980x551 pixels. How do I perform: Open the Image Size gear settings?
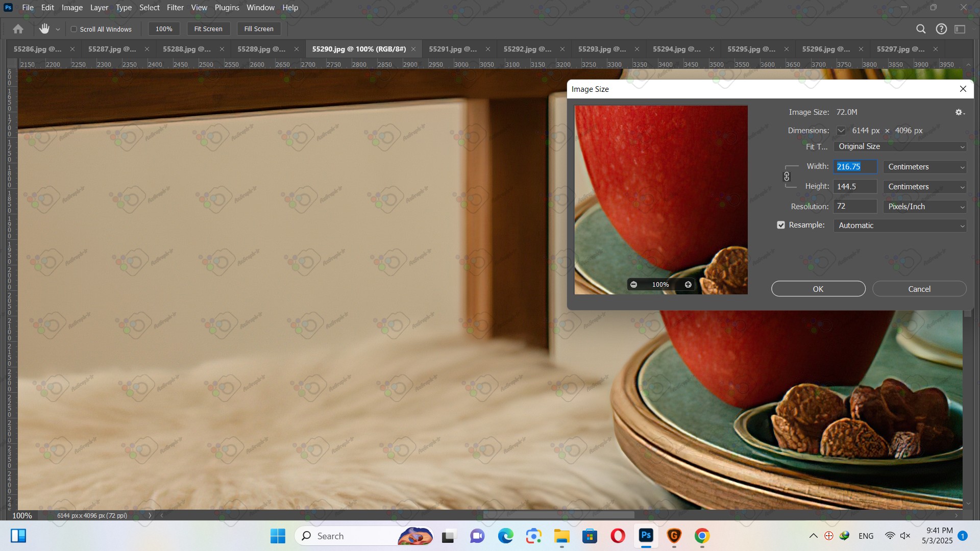[960, 112]
